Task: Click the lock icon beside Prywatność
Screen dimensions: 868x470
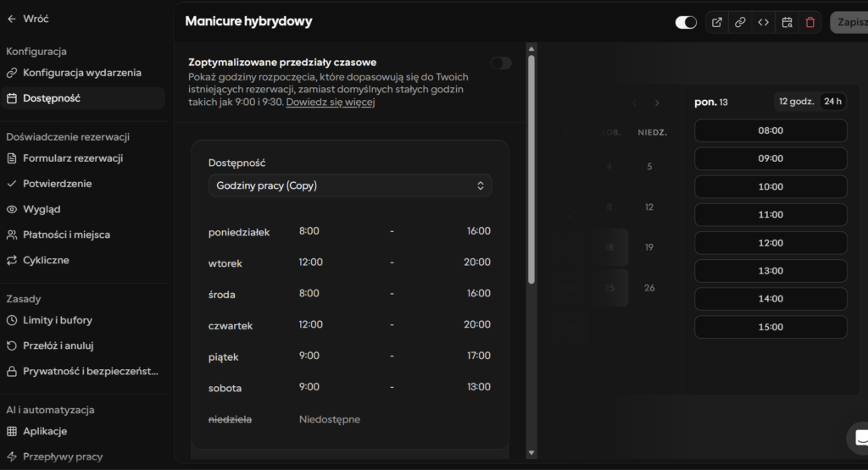Action: [12, 371]
